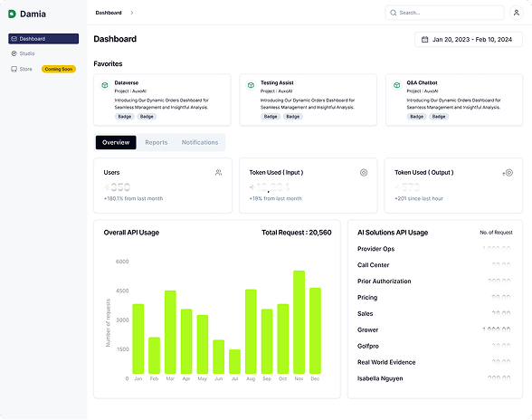Click the calendar icon in date range
532x420 pixels.
coord(425,40)
